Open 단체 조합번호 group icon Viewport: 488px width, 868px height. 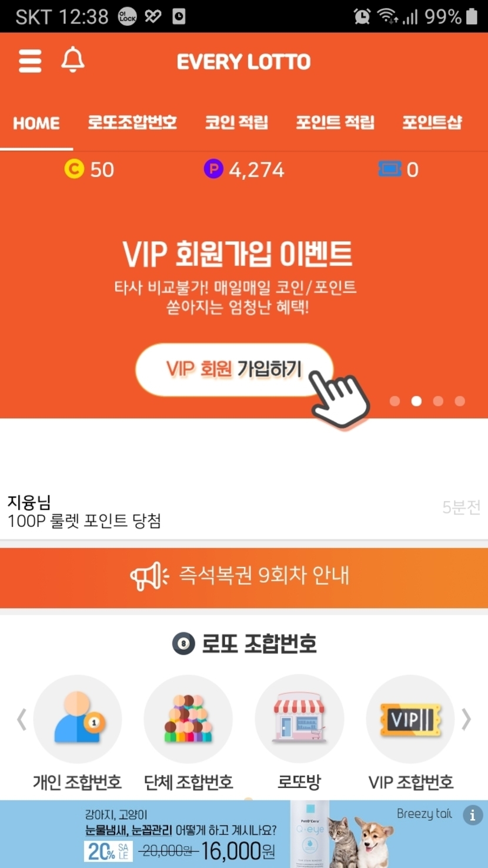point(188,719)
